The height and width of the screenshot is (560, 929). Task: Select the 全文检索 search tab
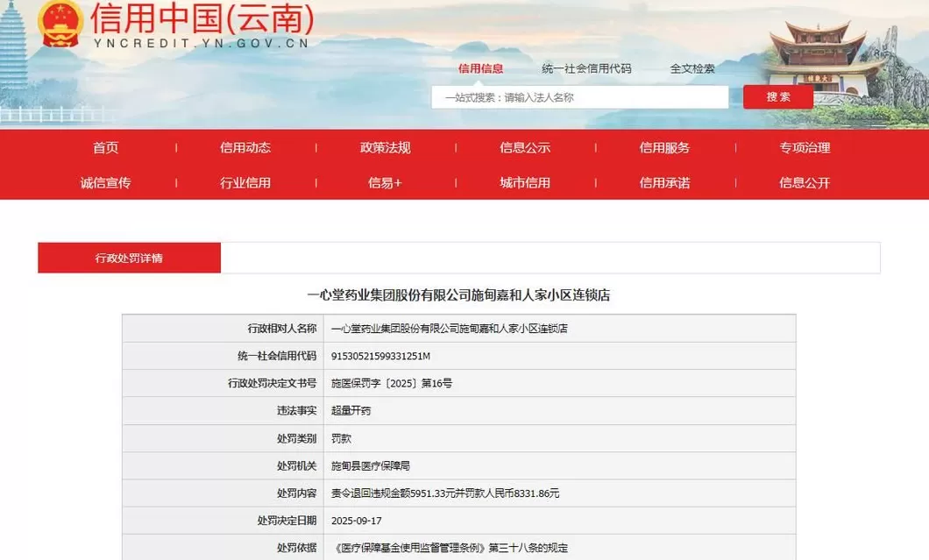692,68
